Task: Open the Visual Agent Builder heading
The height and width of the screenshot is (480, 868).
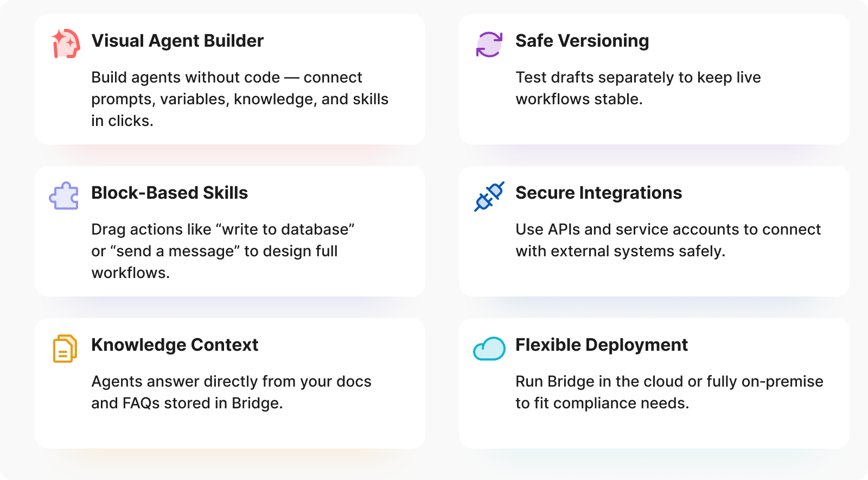Action: (177, 41)
